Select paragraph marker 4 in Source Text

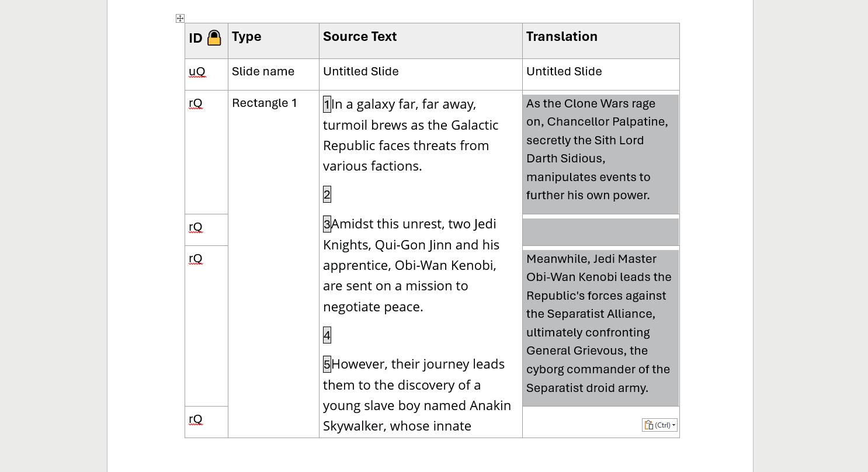(327, 335)
